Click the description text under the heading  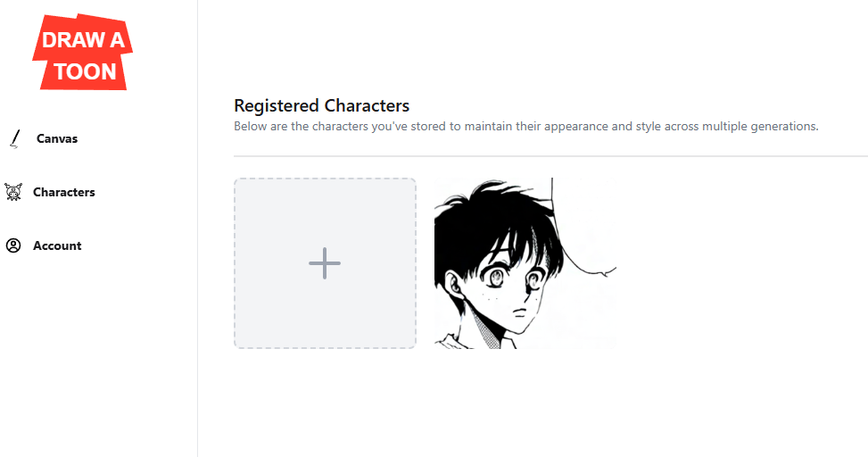pos(526,126)
